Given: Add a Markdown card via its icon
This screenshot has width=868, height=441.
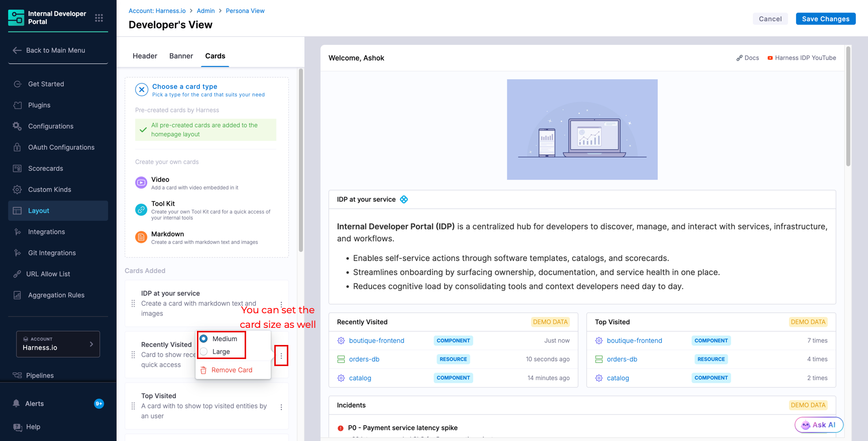Looking at the screenshot, I should [x=141, y=237].
